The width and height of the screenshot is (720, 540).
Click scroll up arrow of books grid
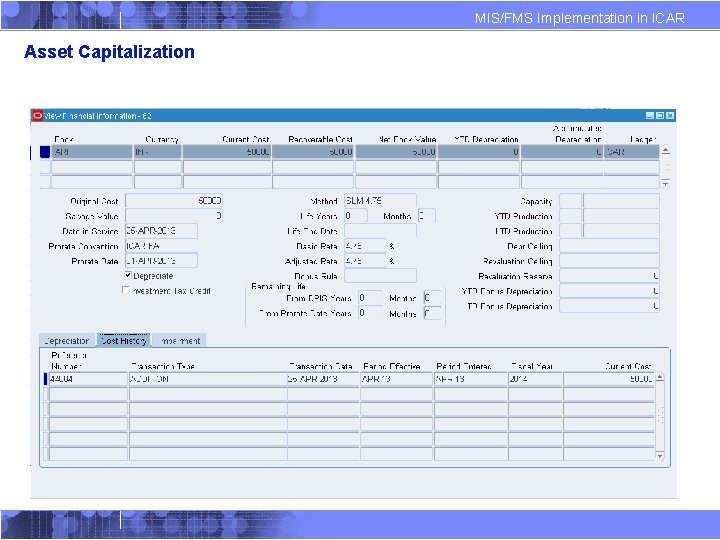click(666, 150)
